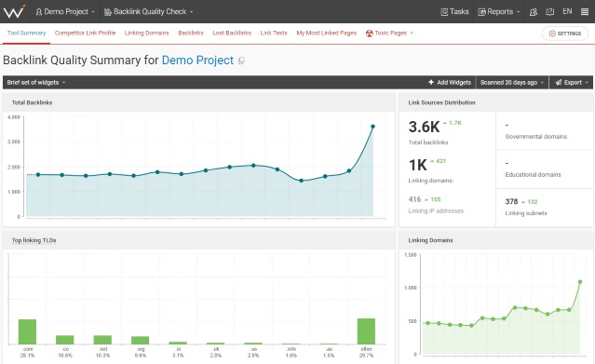Screen dimensions: 595x364
Task: Open the Export dropdown
Action: point(571,82)
